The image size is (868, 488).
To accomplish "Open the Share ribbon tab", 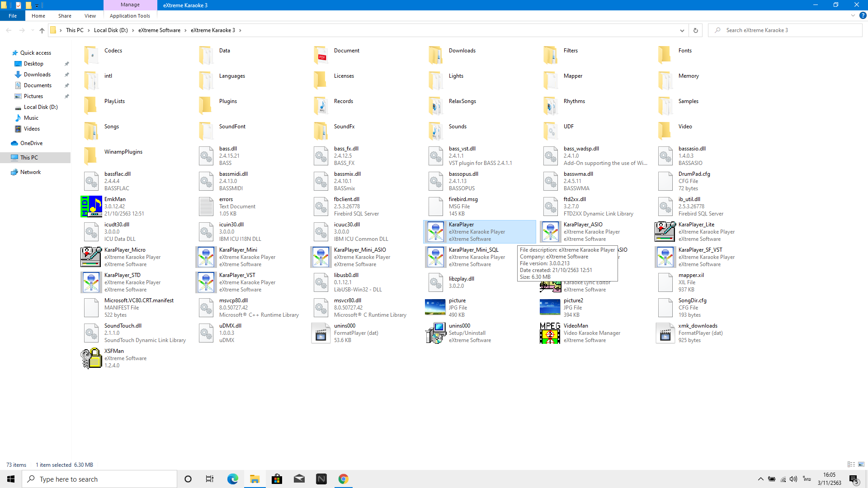I will coord(65,16).
